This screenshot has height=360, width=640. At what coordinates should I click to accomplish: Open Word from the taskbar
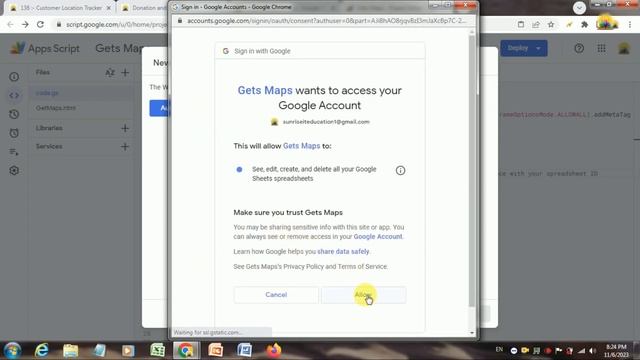(x=244, y=351)
